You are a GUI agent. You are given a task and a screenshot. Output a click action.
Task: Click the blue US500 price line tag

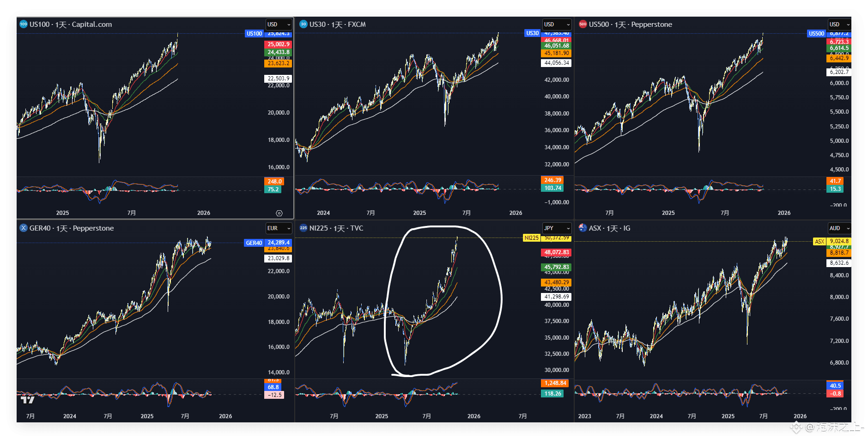[x=816, y=34]
